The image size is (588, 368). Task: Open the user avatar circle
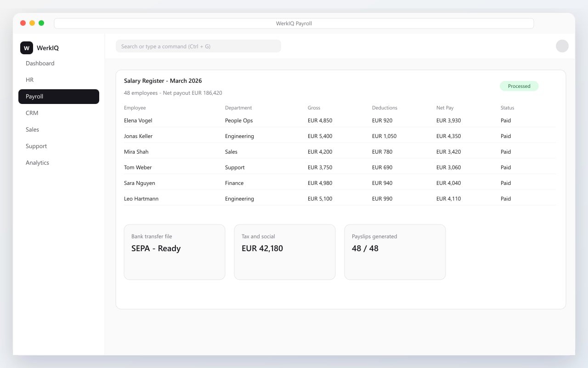(x=562, y=46)
